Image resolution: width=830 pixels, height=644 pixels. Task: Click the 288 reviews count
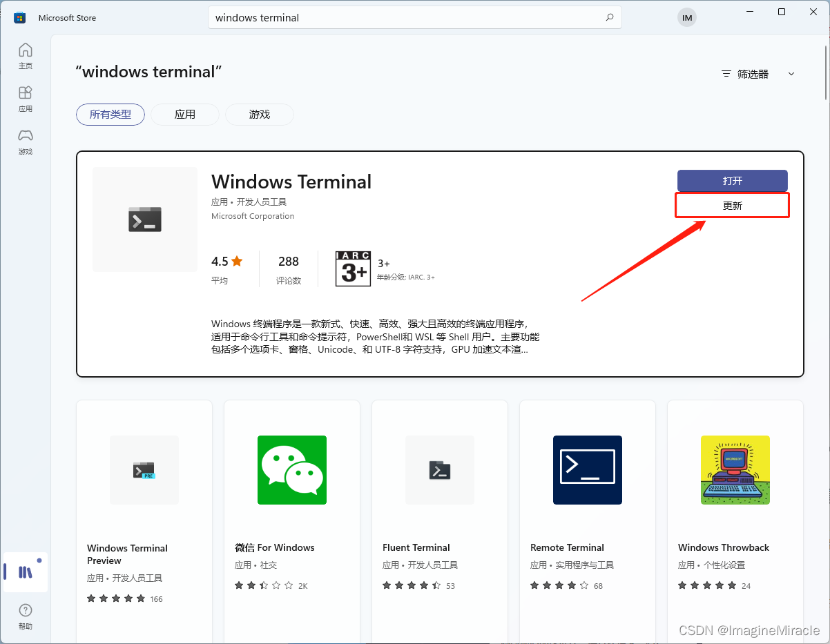[x=289, y=262]
